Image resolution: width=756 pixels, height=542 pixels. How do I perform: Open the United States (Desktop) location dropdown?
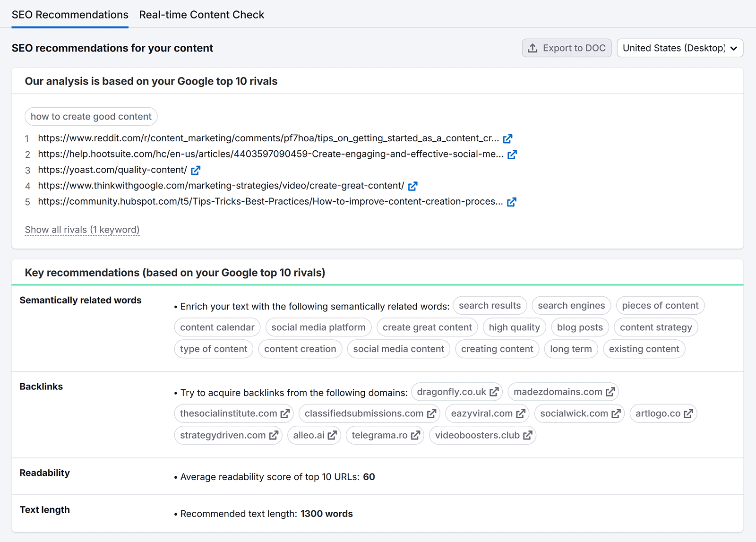coord(679,48)
